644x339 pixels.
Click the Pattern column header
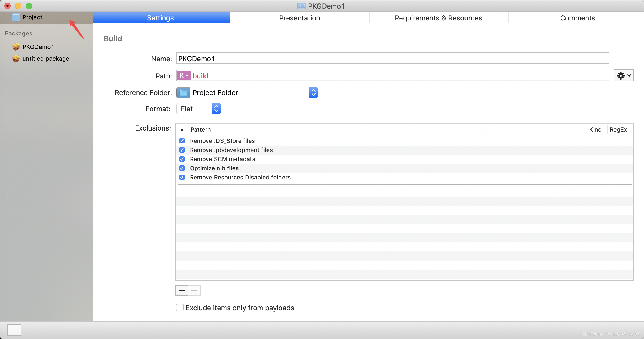tap(387, 130)
